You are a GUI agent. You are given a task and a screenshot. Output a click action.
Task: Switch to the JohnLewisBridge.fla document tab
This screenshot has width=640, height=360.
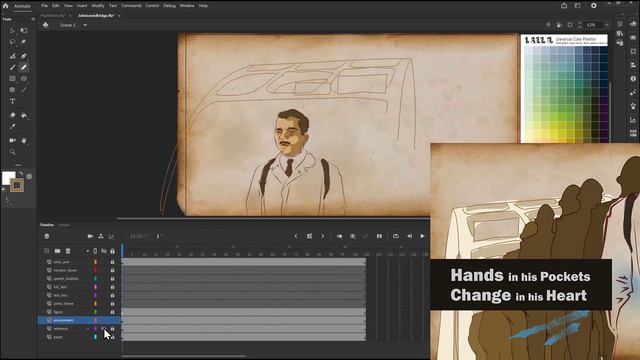pos(96,16)
